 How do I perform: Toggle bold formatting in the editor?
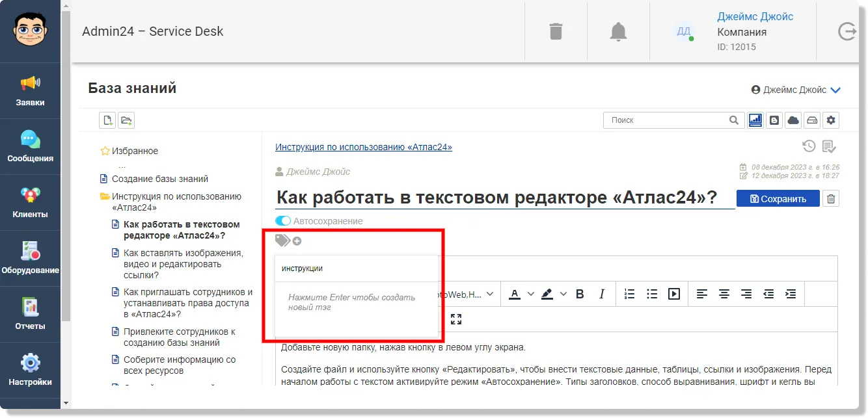tap(580, 294)
